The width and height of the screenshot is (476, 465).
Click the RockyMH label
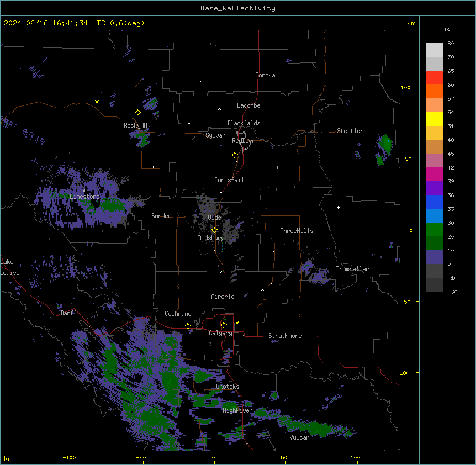[x=135, y=125]
